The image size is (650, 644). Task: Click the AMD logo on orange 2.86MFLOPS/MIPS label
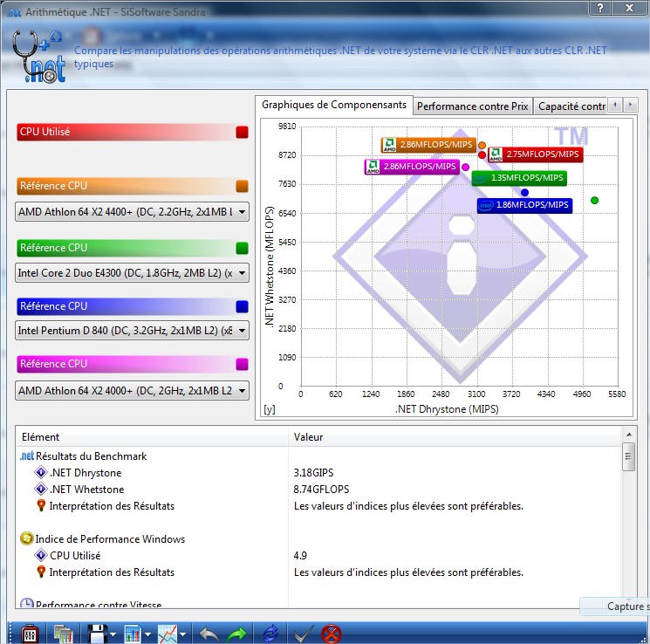pyautogui.click(x=389, y=145)
